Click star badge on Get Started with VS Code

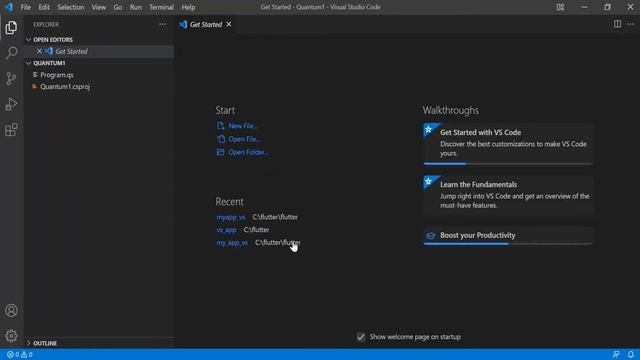429,129
